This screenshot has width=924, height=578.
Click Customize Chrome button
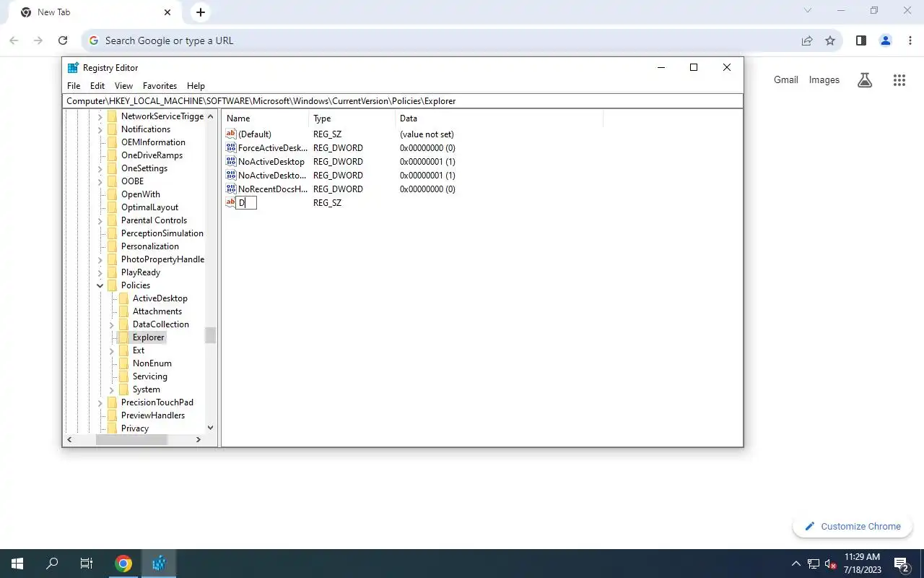click(853, 526)
